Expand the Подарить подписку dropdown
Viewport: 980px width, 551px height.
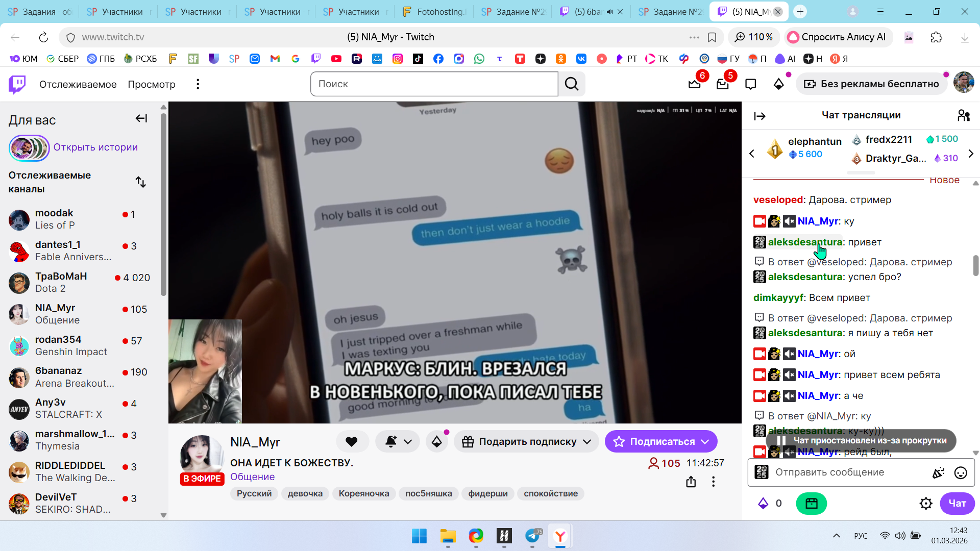tap(587, 442)
